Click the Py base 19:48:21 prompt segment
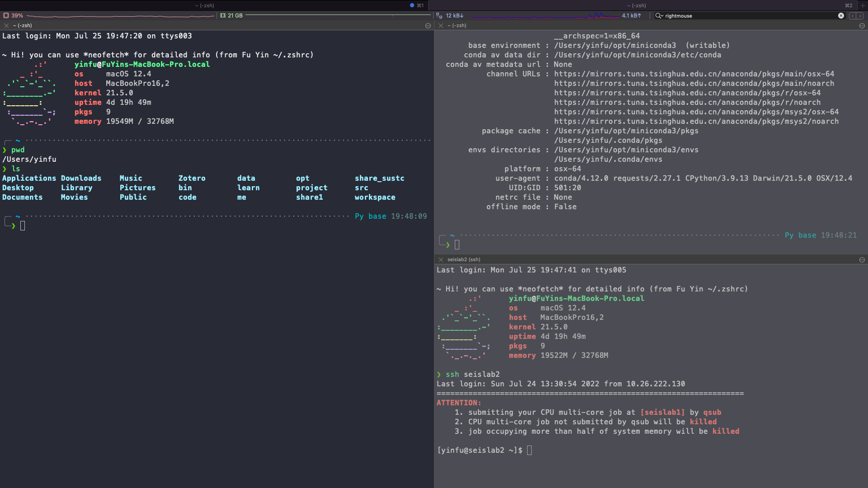Image resolution: width=868 pixels, height=488 pixels. [821, 235]
